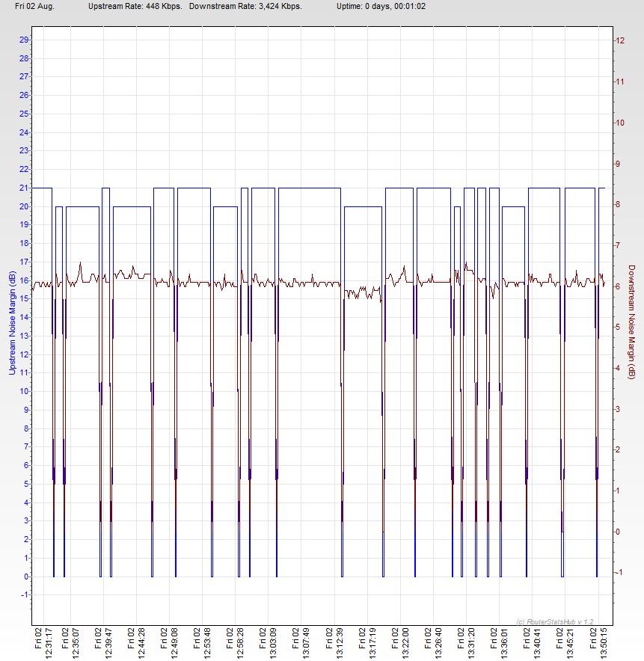The width and height of the screenshot is (644, 661).
Task: Click the upstream axis value '29'
Action: [24, 40]
